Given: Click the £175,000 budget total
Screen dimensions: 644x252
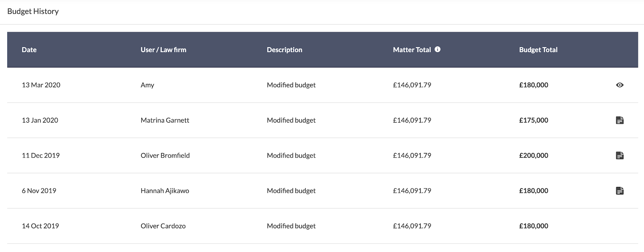Looking at the screenshot, I should tap(534, 120).
